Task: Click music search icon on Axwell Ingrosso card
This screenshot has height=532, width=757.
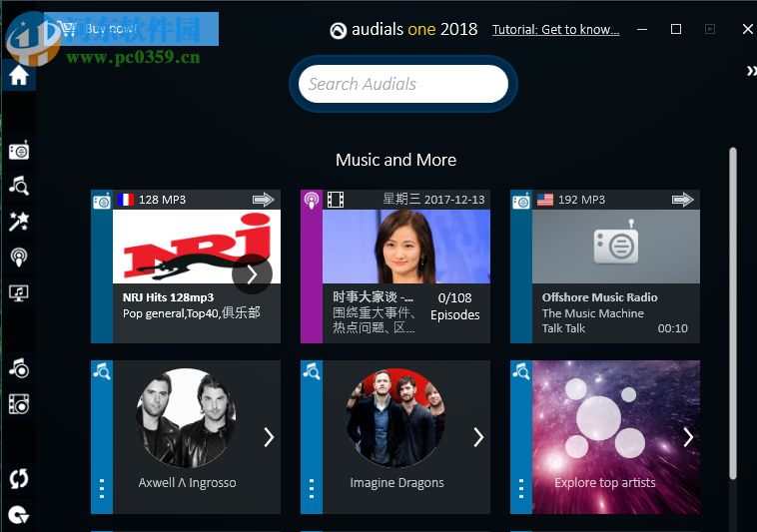Action: pos(102,371)
